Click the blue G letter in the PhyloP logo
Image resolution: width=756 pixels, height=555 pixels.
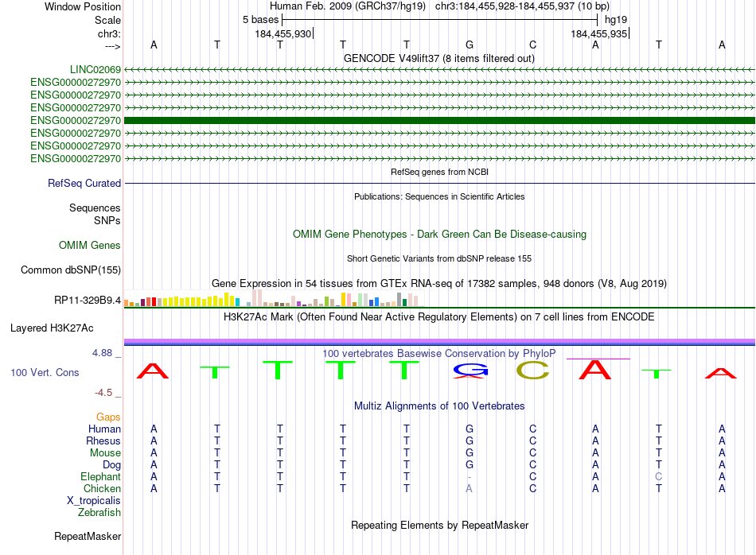pyautogui.click(x=470, y=370)
